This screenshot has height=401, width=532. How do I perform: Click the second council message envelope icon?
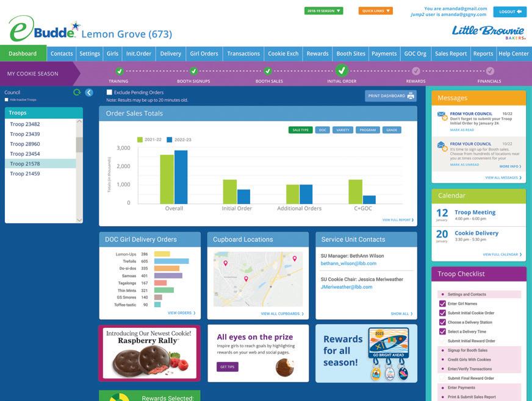pos(442,146)
